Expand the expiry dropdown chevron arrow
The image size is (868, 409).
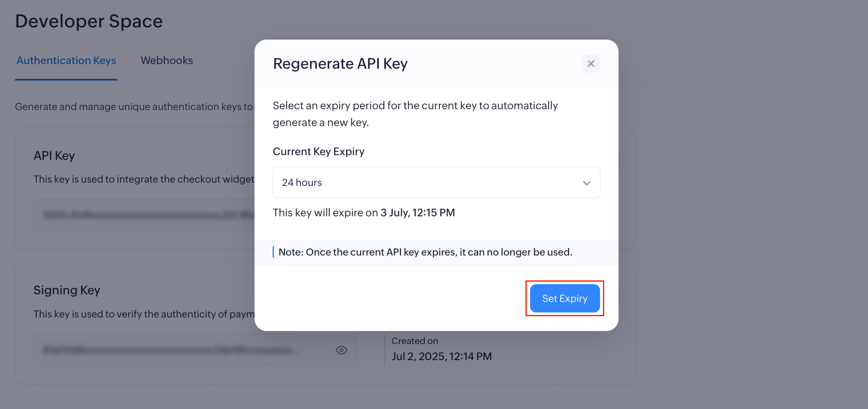pyautogui.click(x=587, y=183)
